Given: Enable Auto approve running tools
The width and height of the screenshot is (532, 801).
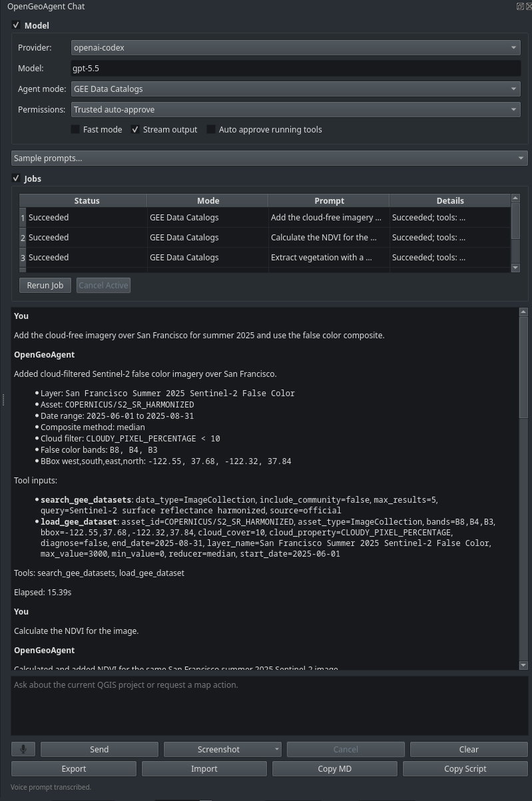Looking at the screenshot, I should (x=211, y=129).
